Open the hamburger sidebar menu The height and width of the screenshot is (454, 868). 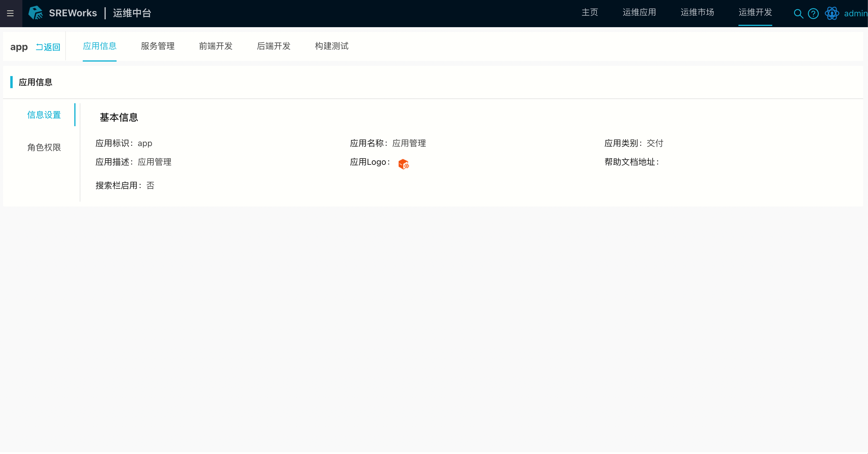click(x=11, y=13)
